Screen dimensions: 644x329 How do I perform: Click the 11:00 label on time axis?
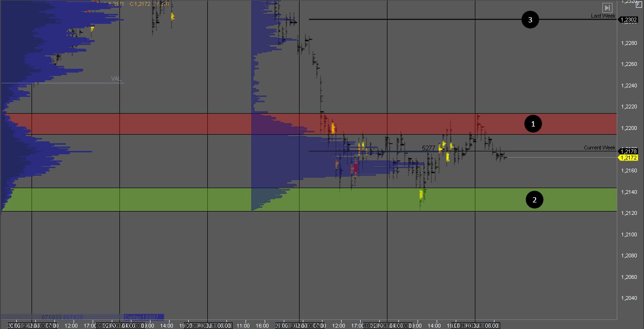244,326
